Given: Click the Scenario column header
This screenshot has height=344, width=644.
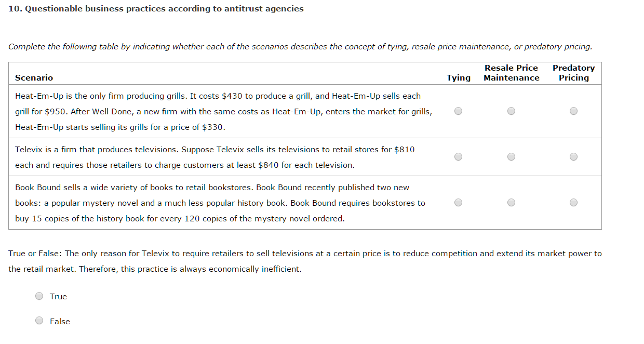Looking at the screenshot, I should [34, 78].
